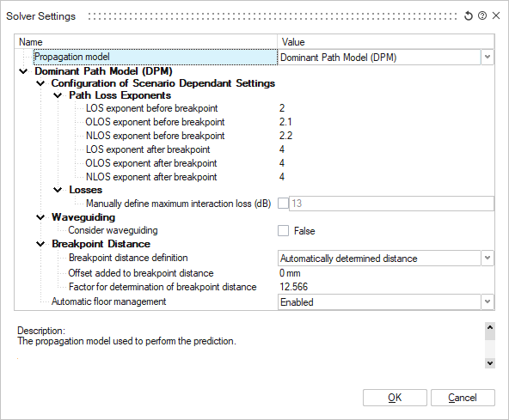Enable manually define maximum interaction loss checkbox

pyautogui.click(x=283, y=204)
